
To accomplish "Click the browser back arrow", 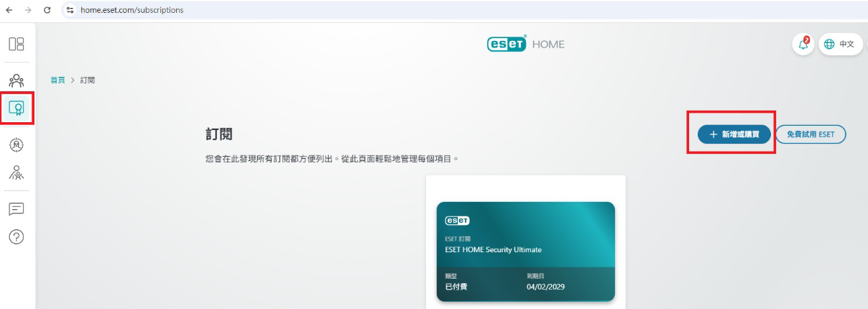I will 9,10.
